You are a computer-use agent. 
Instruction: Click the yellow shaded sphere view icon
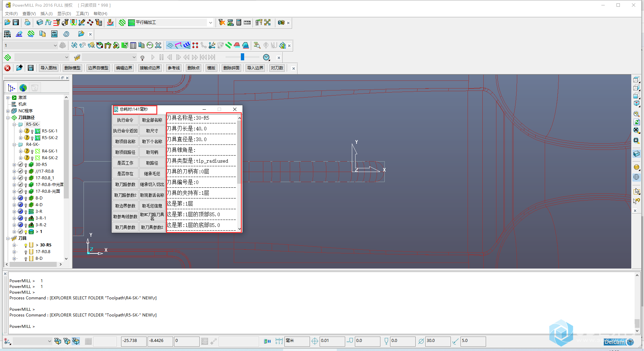point(636,167)
